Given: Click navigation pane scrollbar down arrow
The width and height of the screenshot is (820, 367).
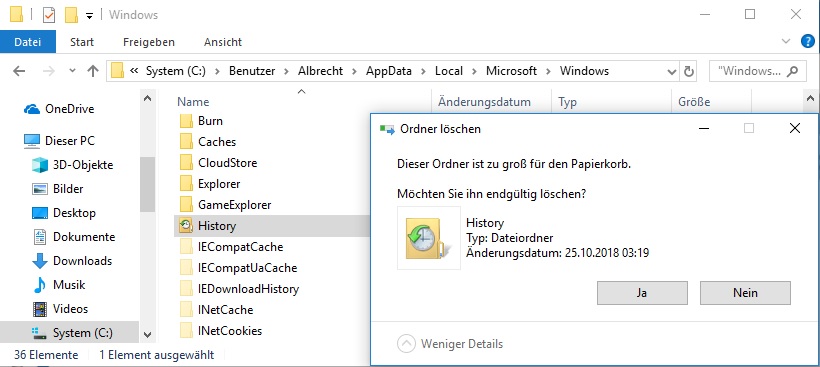Looking at the screenshot, I should 147,335.
